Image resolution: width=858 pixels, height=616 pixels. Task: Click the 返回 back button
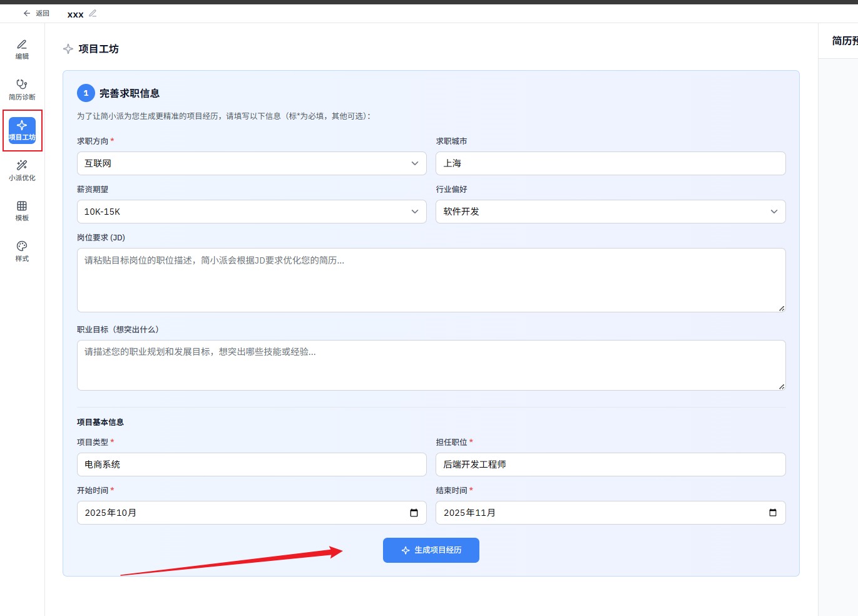pos(36,13)
